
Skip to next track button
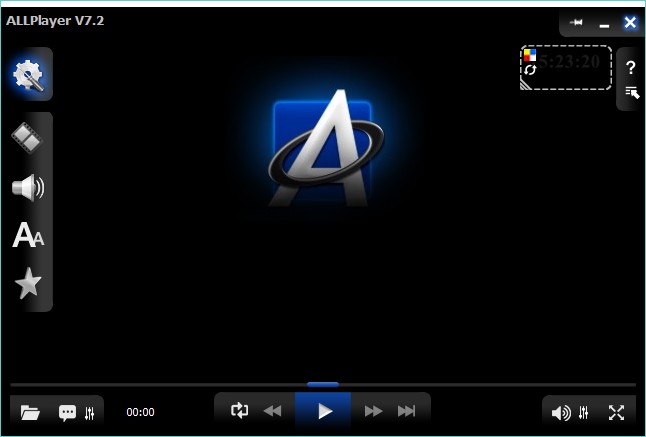click(x=406, y=411)
